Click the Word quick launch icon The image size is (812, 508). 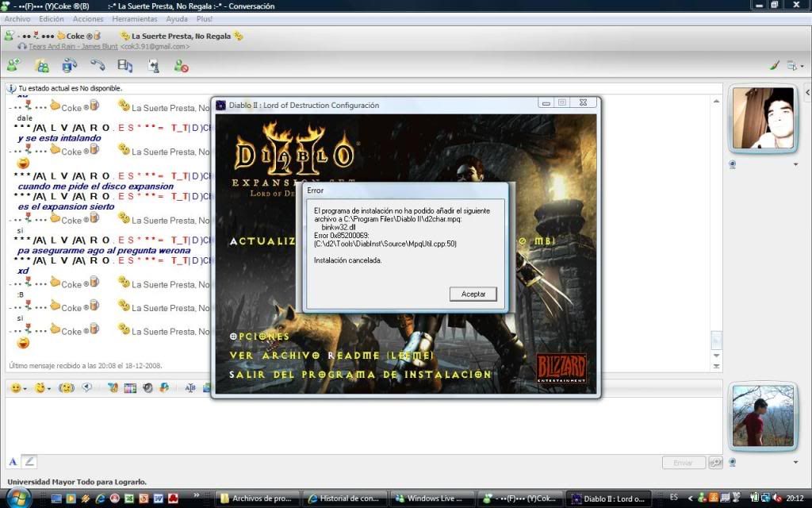[159, 498]
